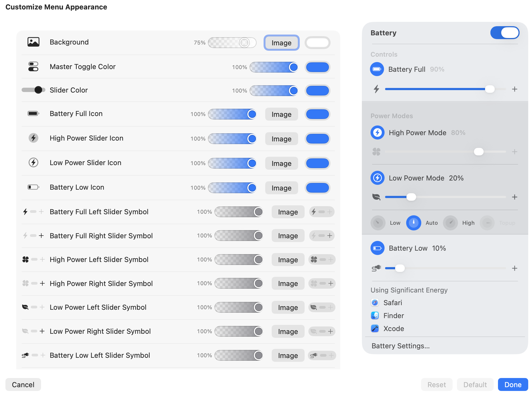Click Image button for Battery Full Icon

(281, 114)
